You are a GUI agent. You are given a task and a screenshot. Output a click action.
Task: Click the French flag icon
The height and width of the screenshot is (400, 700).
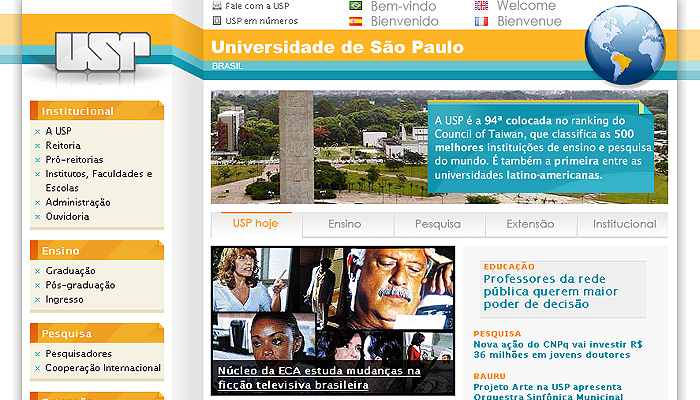coord(481,21)
